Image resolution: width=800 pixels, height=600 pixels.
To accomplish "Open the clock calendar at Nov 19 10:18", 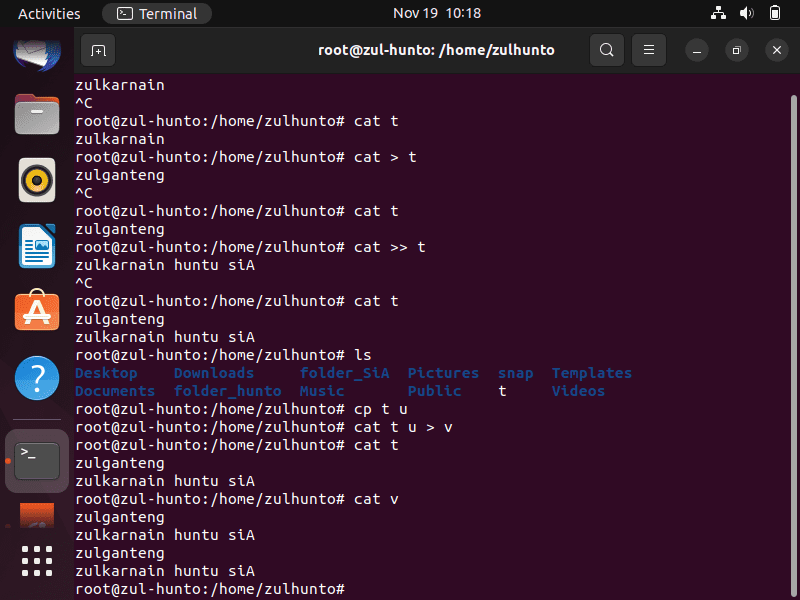I will click(x=437, y=13).
